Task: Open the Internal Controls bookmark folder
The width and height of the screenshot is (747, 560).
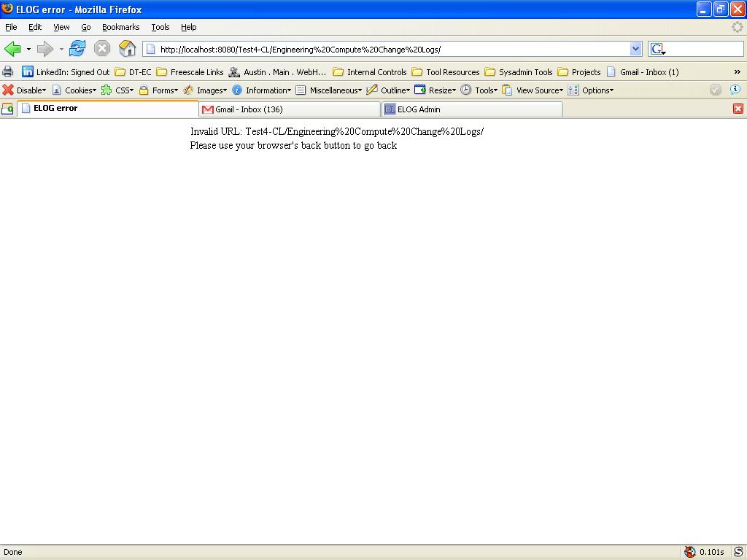Action: coord(370,72)
